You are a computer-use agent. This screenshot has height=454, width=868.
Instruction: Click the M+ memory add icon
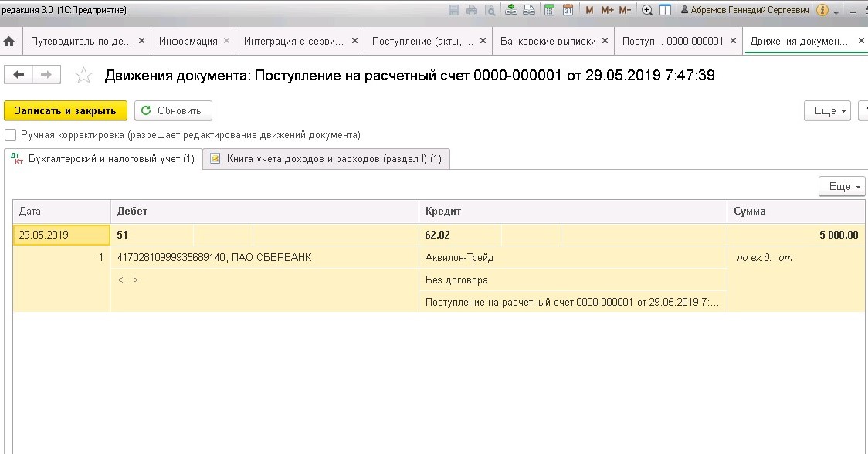coord(607,10)
